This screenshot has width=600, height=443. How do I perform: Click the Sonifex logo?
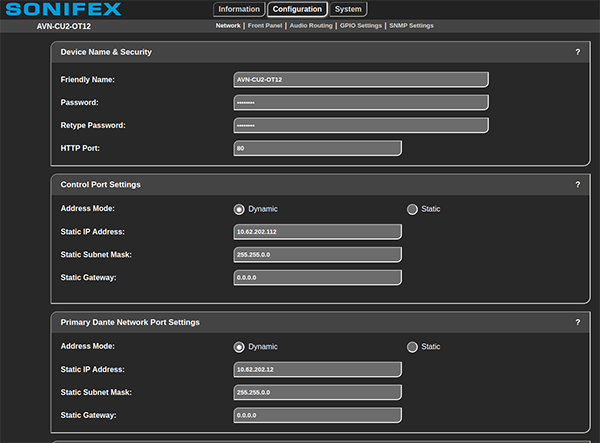64,9
